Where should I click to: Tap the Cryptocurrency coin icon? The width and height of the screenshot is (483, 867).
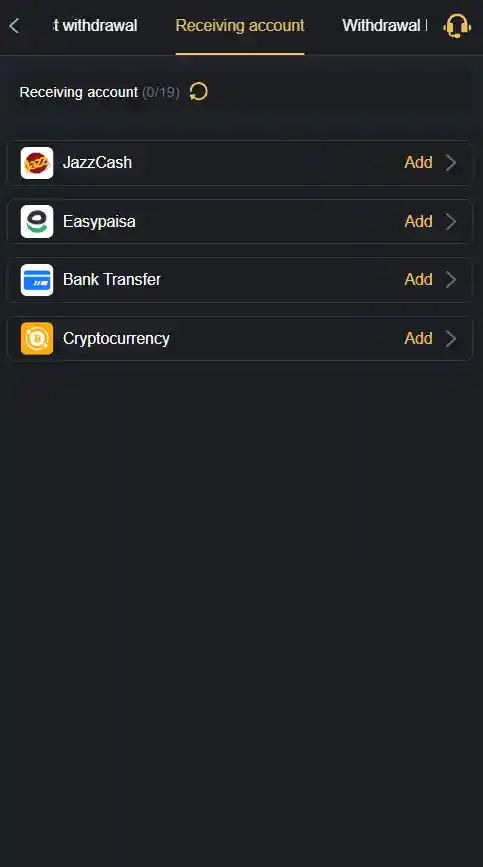coord(37,338)
